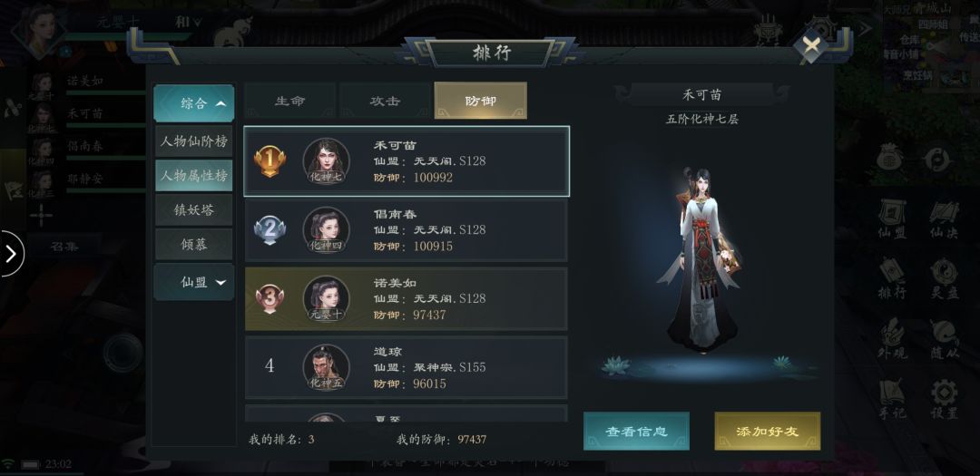Click the 查看信息 button
The image size is (980, 476).
pos(636,431)
